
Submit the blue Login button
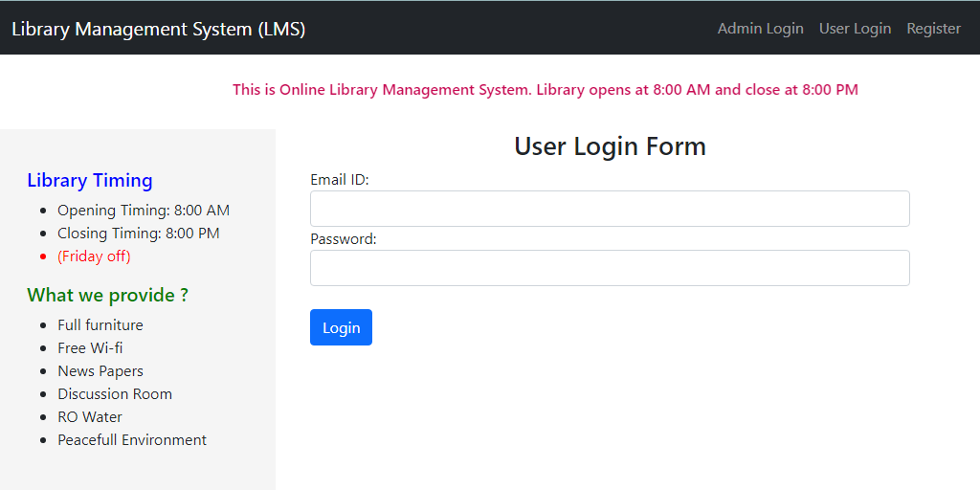pos(342,327)
